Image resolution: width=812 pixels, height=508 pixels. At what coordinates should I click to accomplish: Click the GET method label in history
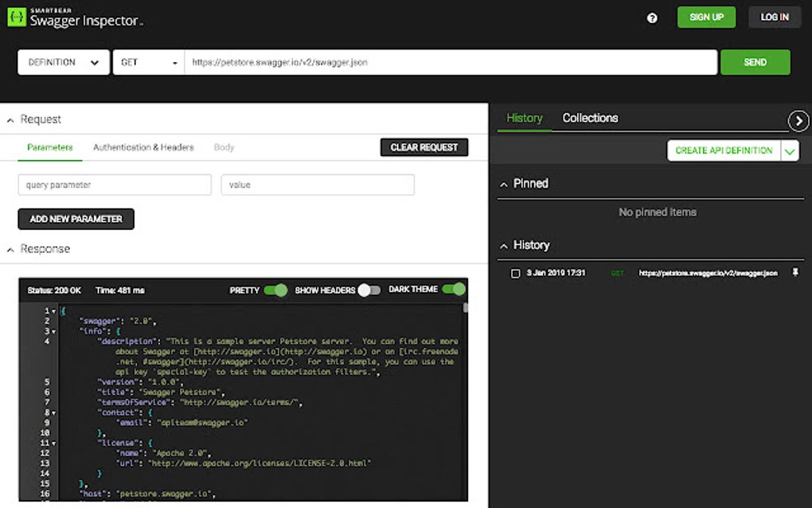coord(617,272)
